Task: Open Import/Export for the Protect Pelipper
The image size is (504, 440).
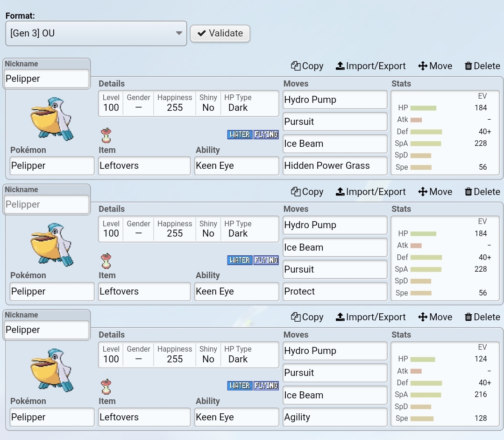Action: (x=370, y=192)
